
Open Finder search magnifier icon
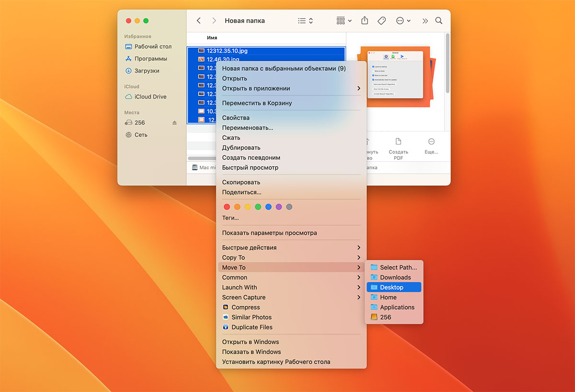[438, 21]
